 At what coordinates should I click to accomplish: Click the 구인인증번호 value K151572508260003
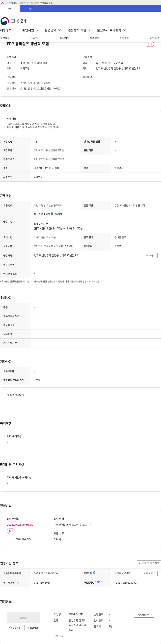point(126,583)
